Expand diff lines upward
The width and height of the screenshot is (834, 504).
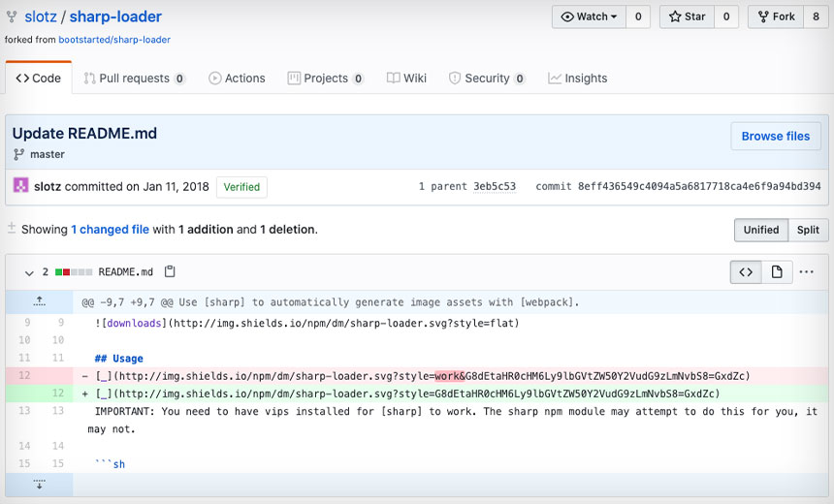(x=40, y=301)
